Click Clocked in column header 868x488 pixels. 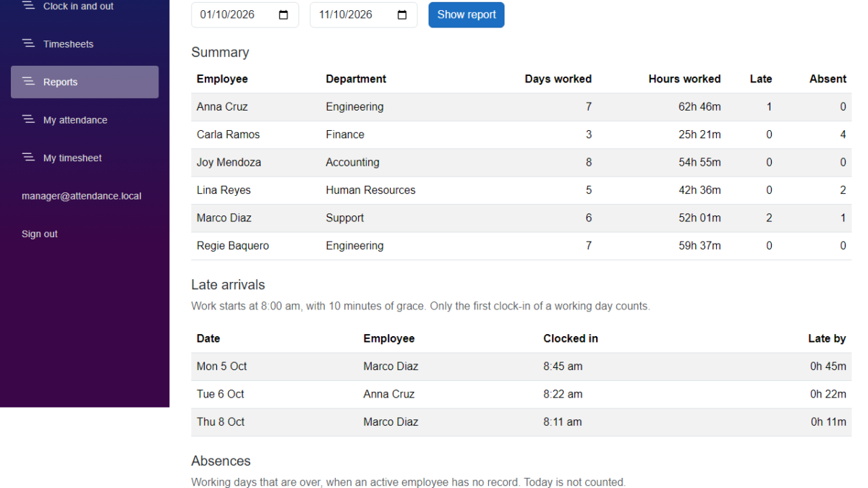(571, 338)
